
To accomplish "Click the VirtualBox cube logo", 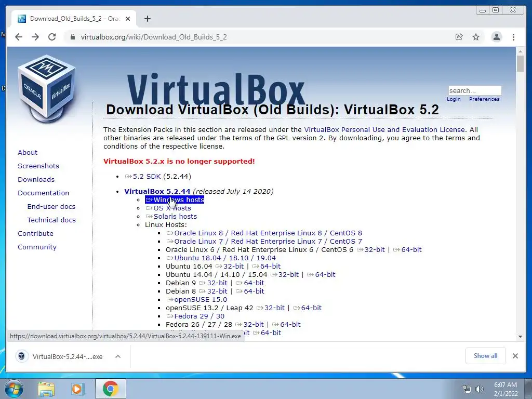I will 47,89.
